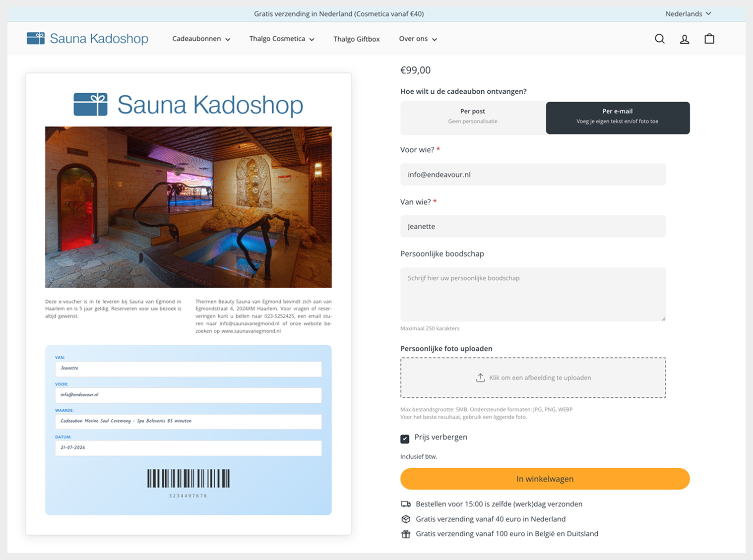Click the DATUM field showing 21-07-2026
The image size is (753, 560).
coord(188,448)
